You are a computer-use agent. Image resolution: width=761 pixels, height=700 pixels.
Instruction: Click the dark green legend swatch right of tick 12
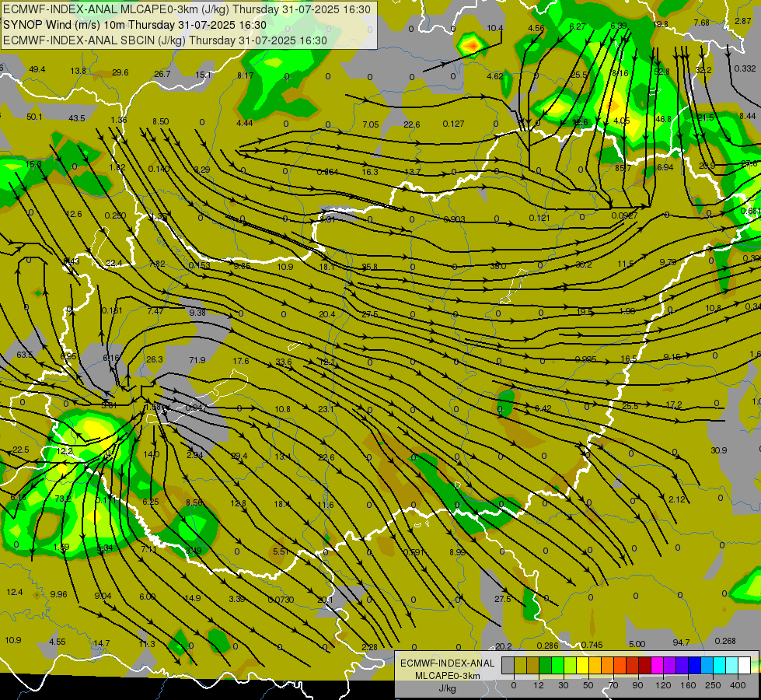[x=545, y=665]
